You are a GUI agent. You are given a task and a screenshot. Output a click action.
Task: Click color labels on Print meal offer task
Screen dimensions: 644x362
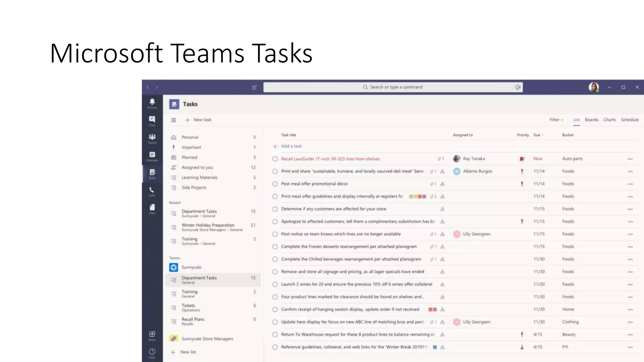tap(417, 197)
